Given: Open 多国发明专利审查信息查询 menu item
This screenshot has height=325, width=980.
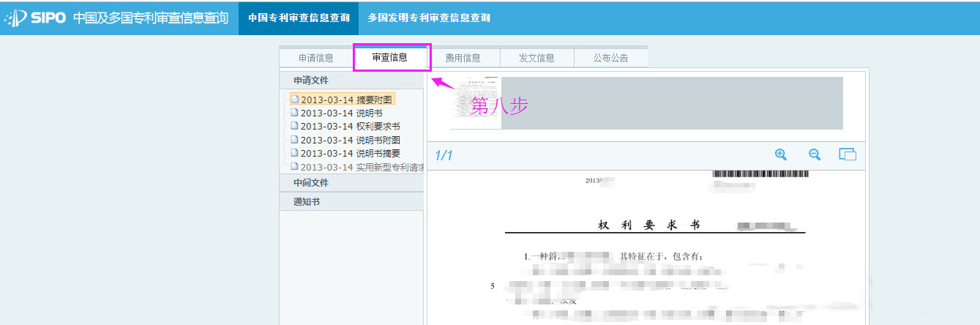Looking at the screenshot, I should [429, 18].
